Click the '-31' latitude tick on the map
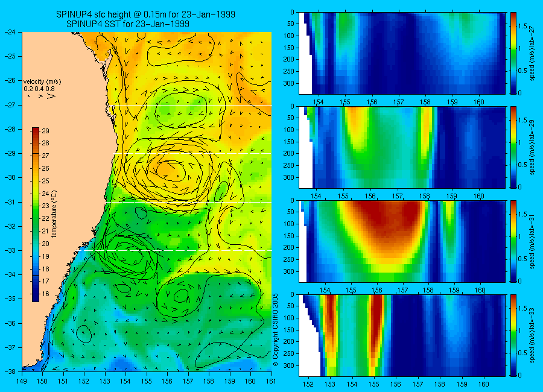This screenshot has height=392, width=543. [x=10, y=202]
